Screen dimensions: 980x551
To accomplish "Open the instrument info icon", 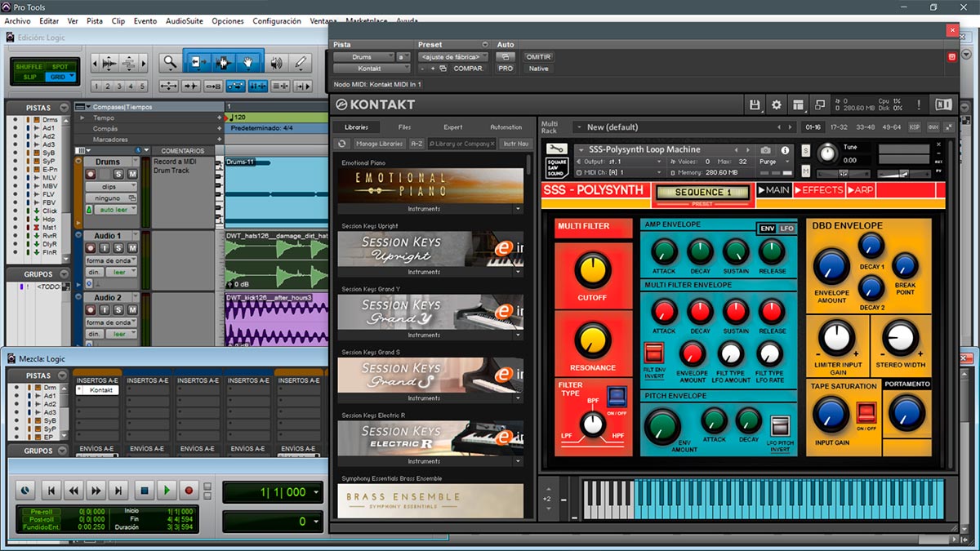I will point(786,150).
